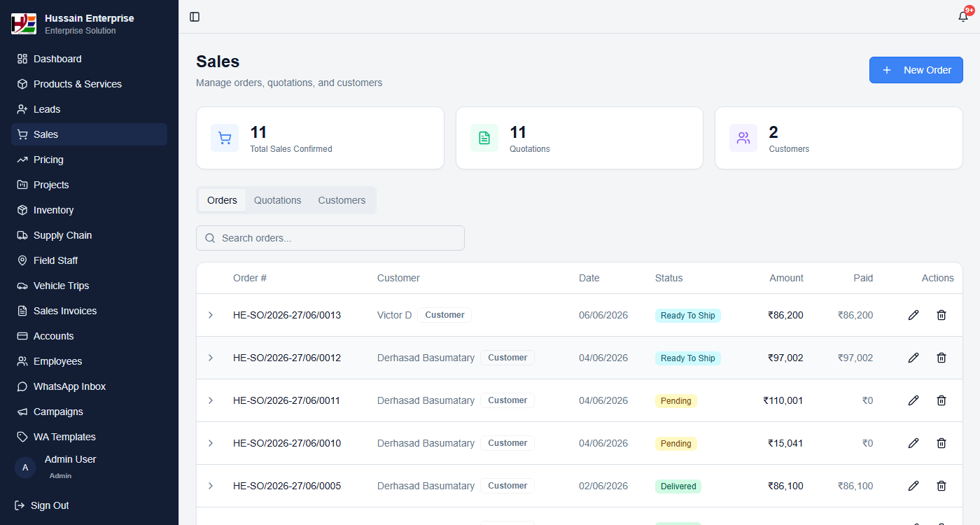Switch to the Customers tab

click(x=342, y=200)
